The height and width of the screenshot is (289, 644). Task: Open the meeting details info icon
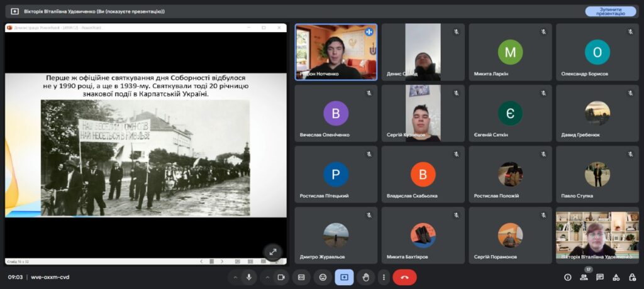(x=567, y=277)
